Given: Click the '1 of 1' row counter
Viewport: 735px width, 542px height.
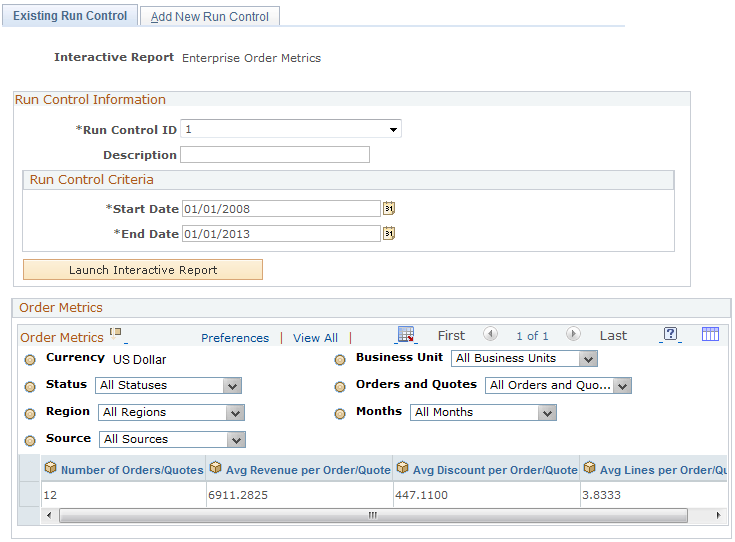Looking at the screenshot, I should [x=532, y=336].
